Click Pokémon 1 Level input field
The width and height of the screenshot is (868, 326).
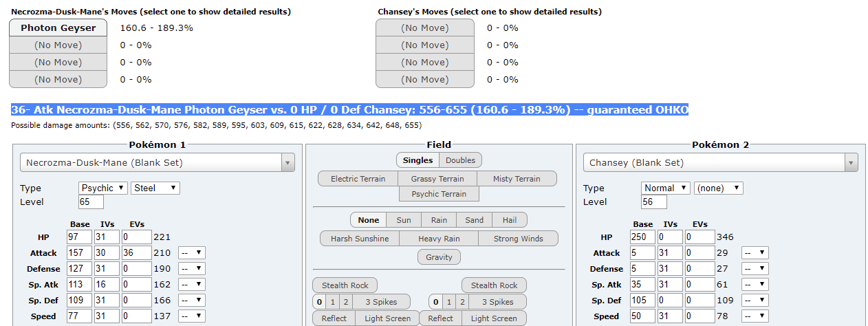pyautogui.click(x=91, y=202)
